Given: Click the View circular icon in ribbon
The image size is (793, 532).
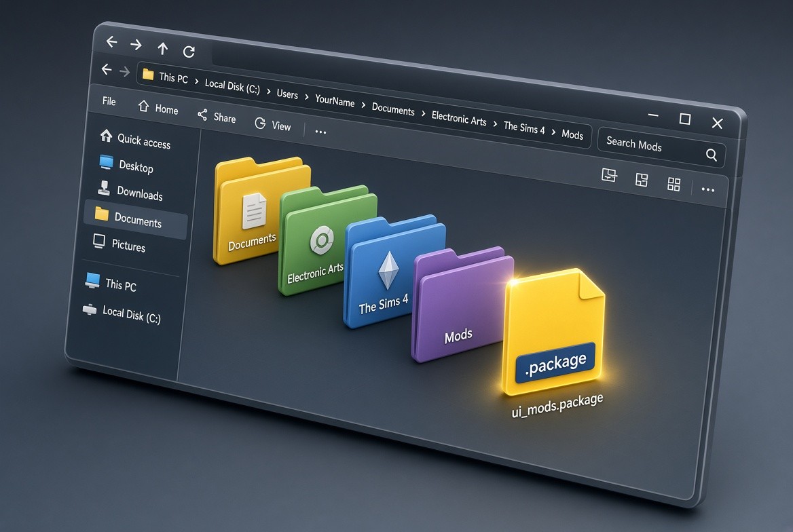Looking at the screenshot, I should coord(260,123).
